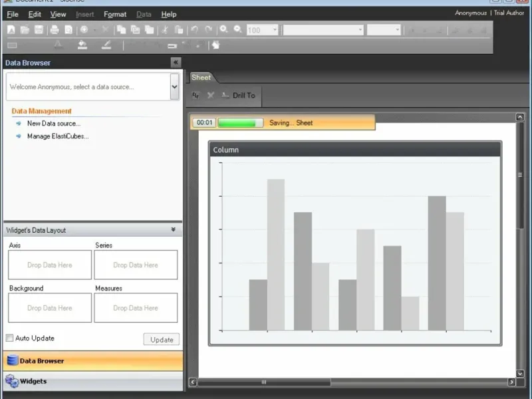This screenshot has height=399, width=532.
Task: Click the add widget plus icon
Action: (84, 30)
